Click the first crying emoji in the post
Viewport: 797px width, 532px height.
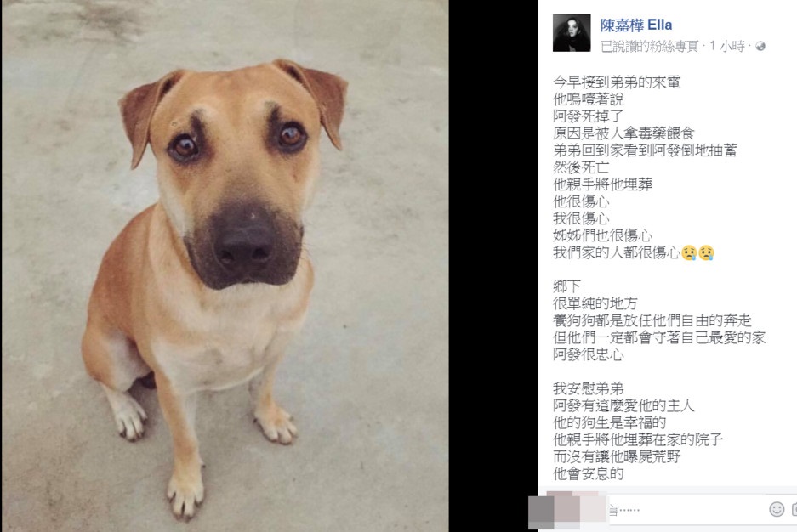[689, 252]
